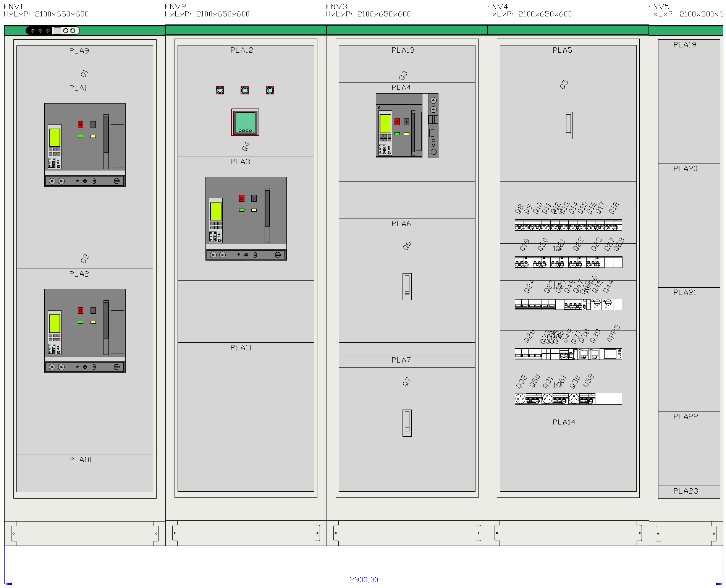Select the APP5 device in ENV4
726x588 pixels.
coord(610,354)
